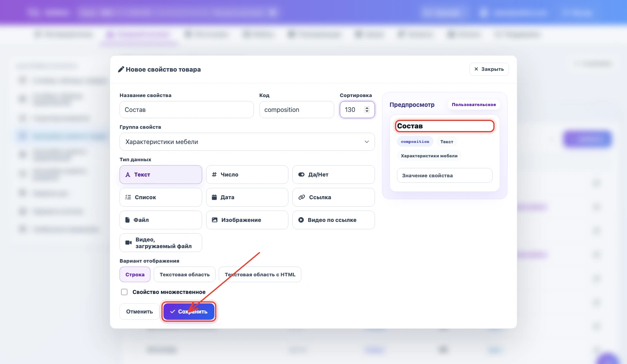Click the Сортировка number field
627x364 pixels.
coord(357,110)
